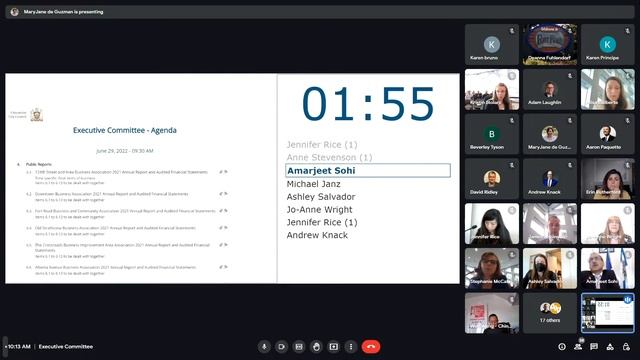
Task: Click the Executive Committee - Agenda heading
Action: (x=125, y=130)
